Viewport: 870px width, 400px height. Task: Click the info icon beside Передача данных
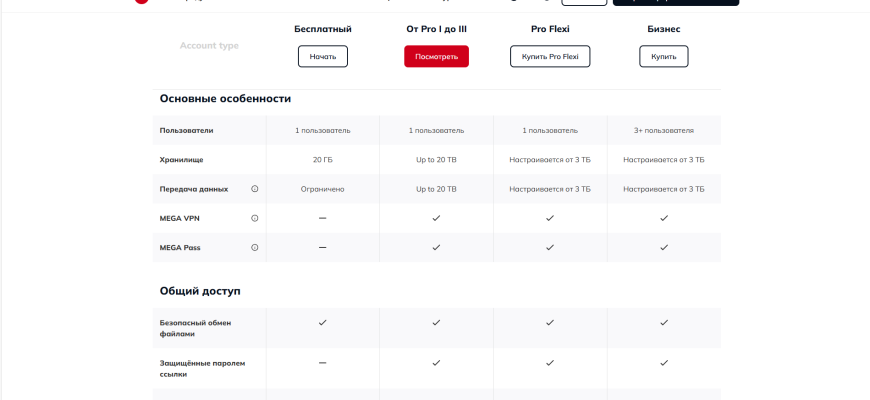(x=254, y=188)
